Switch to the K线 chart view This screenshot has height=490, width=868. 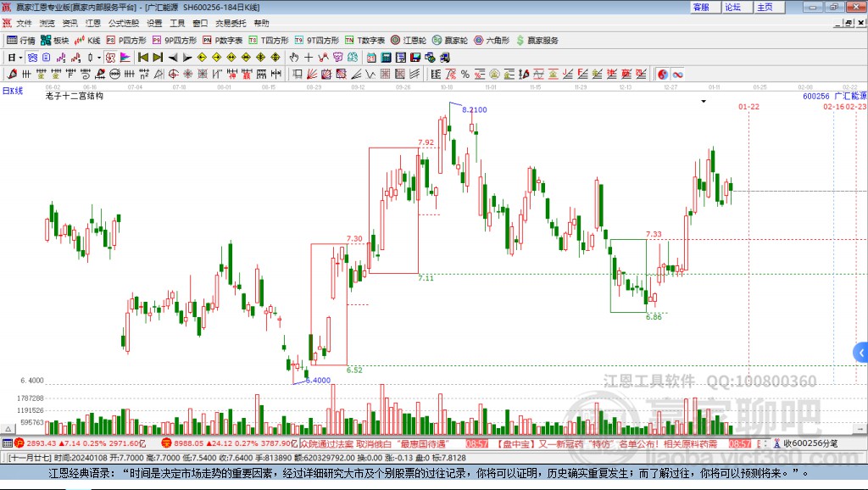tap(87, 41)
